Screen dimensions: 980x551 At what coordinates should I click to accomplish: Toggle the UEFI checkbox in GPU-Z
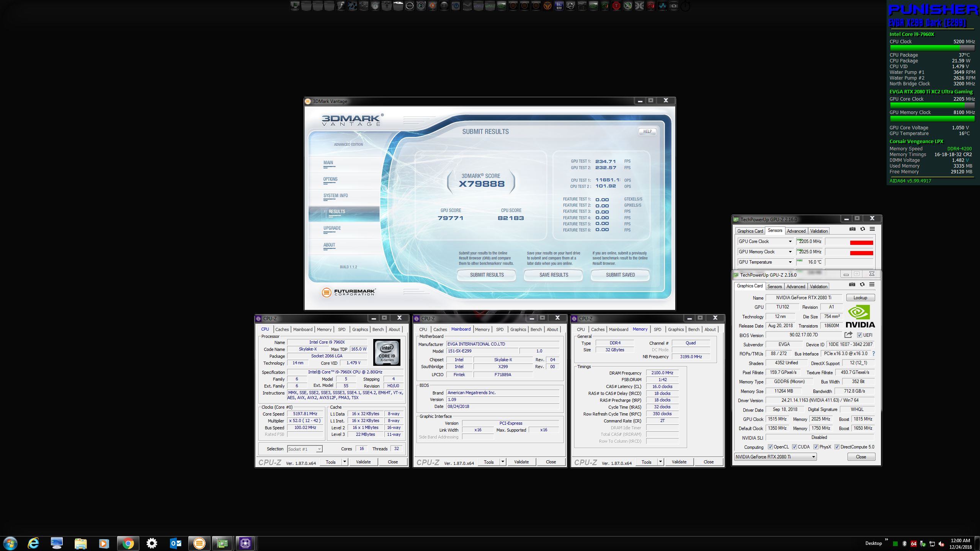859,335
